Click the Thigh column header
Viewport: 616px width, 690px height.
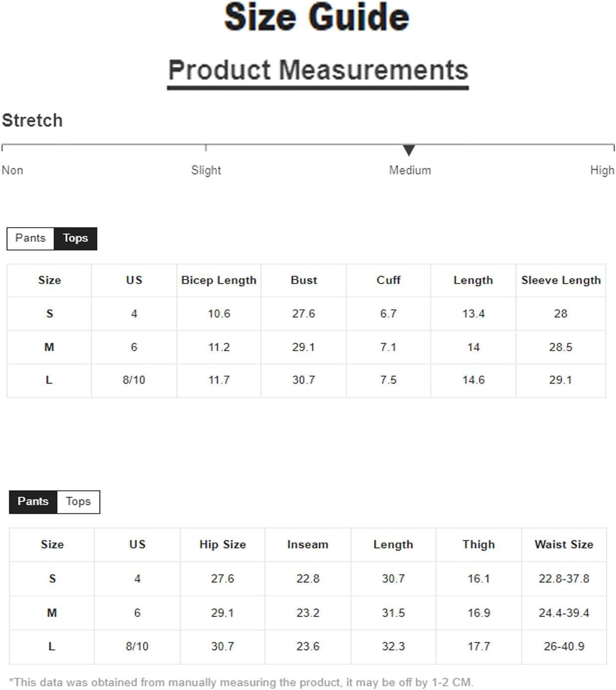(479, 545)
